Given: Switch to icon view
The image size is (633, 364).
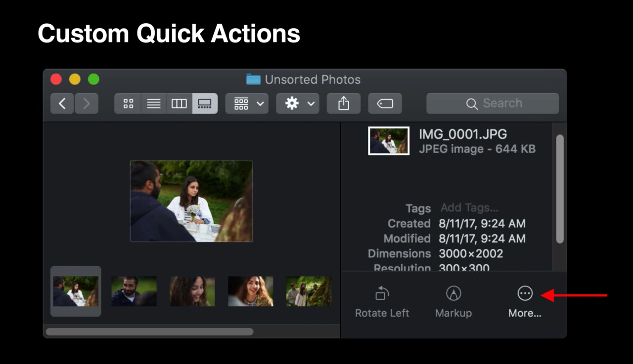Looking at the screenshot, I should point(128,103).
